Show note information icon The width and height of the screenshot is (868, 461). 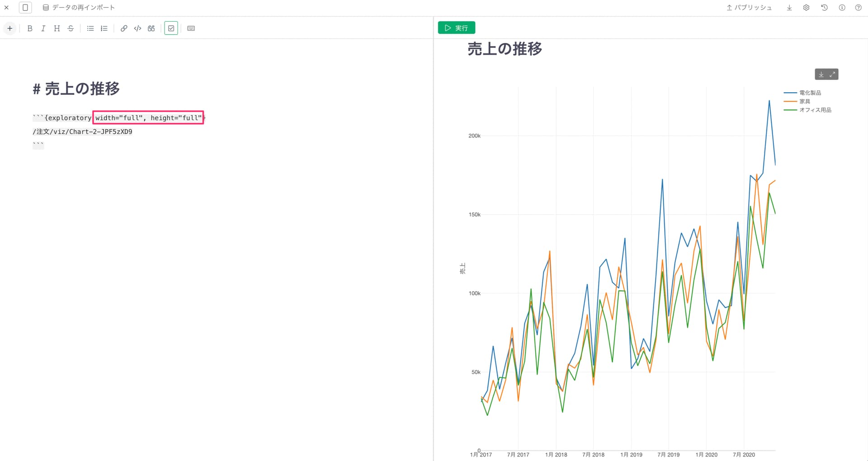(x=842, y=8)
